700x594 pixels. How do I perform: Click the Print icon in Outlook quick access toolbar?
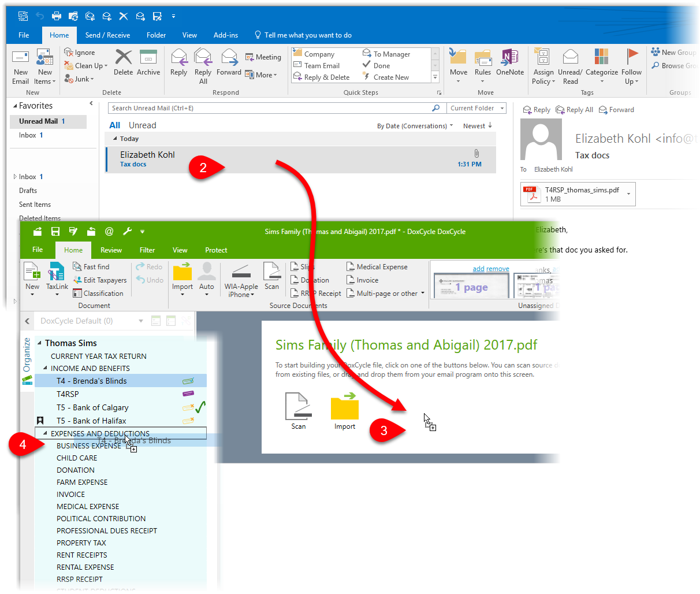coord(57,16)
